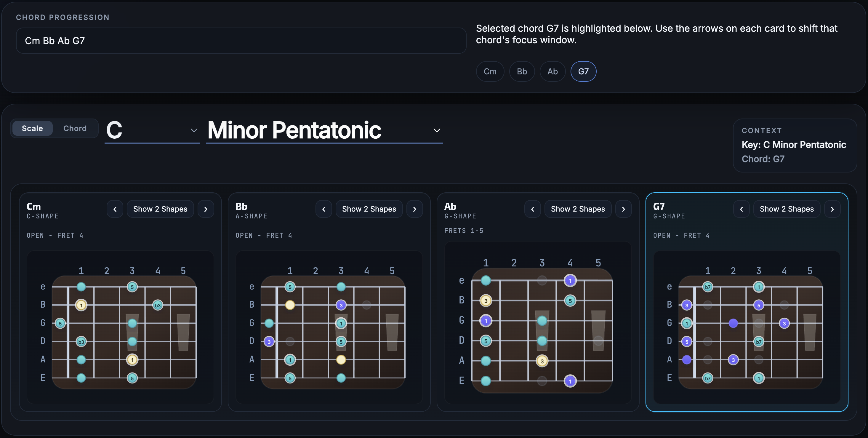Click yellow 3 on Ab B string
The height and width of the screenshot is (438, 868).
pos(486,300)
